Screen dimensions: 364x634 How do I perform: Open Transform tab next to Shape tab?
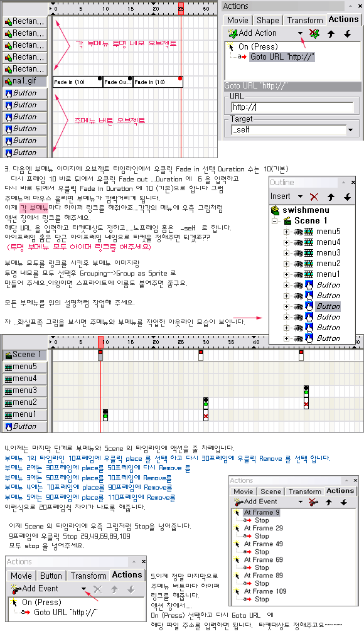[x=305, y=20]
